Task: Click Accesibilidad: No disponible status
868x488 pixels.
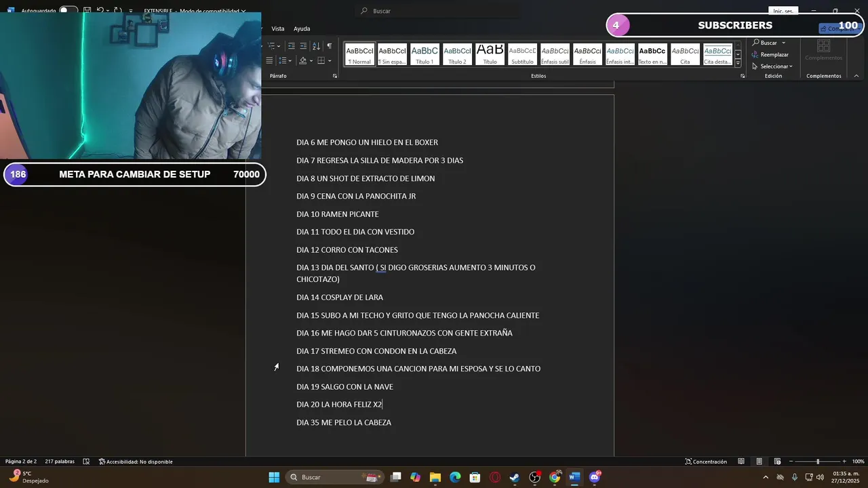Action: point(136,462)
